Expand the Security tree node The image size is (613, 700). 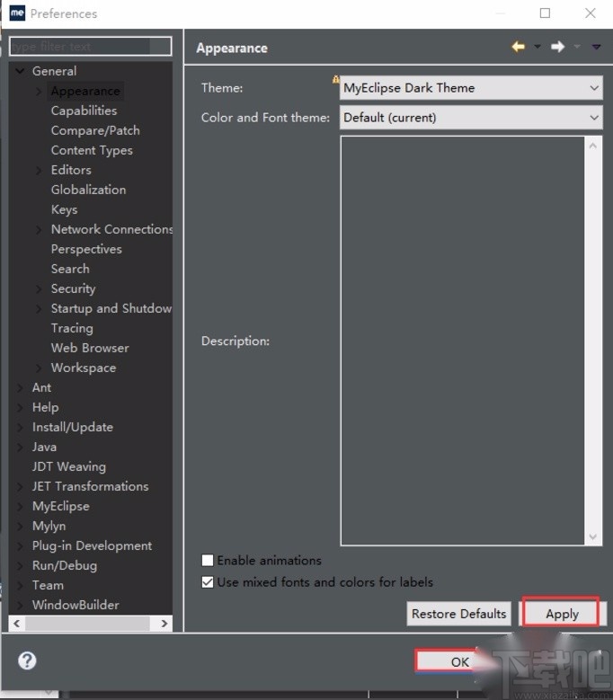coord(39,288)
